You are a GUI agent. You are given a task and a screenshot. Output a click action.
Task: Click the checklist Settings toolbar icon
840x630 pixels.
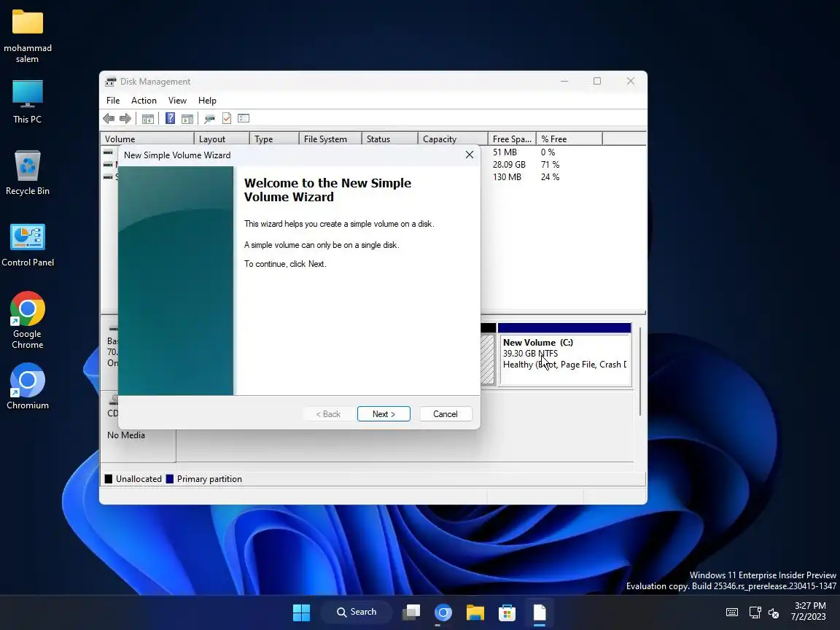(x=244, y=118)
